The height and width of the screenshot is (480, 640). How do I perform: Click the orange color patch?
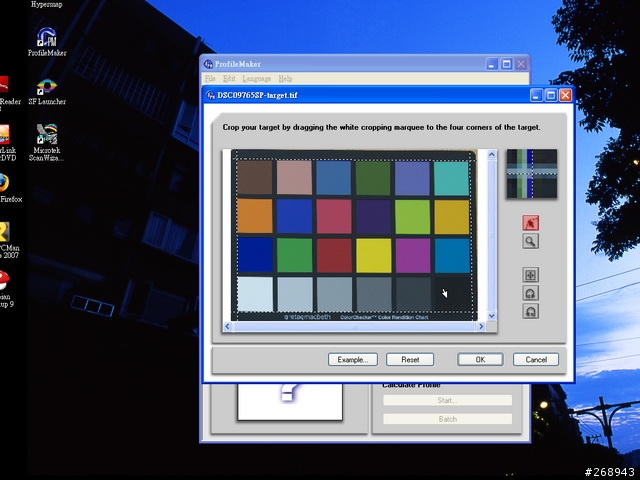(x=254, y=216)
